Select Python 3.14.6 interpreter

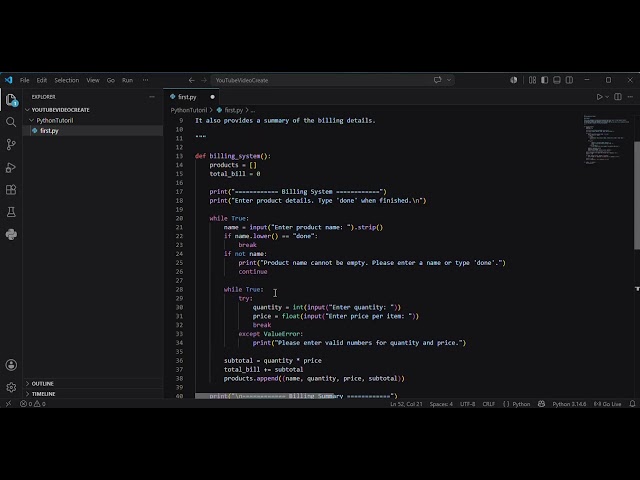click(x=569, y=404)
